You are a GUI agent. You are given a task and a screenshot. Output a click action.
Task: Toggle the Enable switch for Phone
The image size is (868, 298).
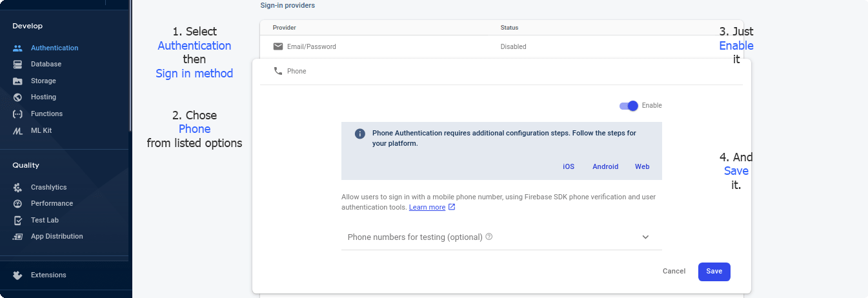pyautogui.click(x=629, y=106)
